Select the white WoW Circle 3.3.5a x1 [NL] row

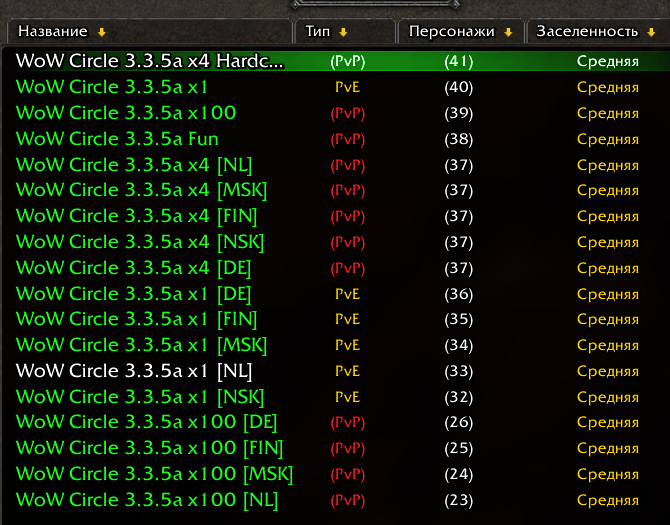(134, 371)
